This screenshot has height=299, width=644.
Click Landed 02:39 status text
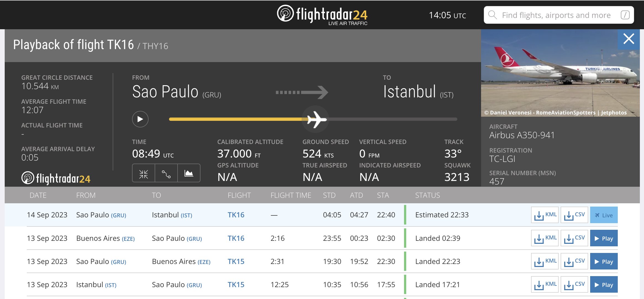[438, 238]
